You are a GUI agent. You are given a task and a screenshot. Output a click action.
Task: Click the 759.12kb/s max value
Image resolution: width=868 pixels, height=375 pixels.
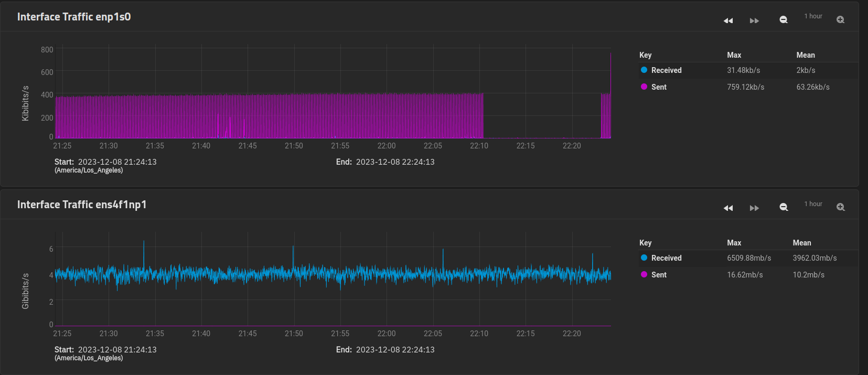click(746, 87)
